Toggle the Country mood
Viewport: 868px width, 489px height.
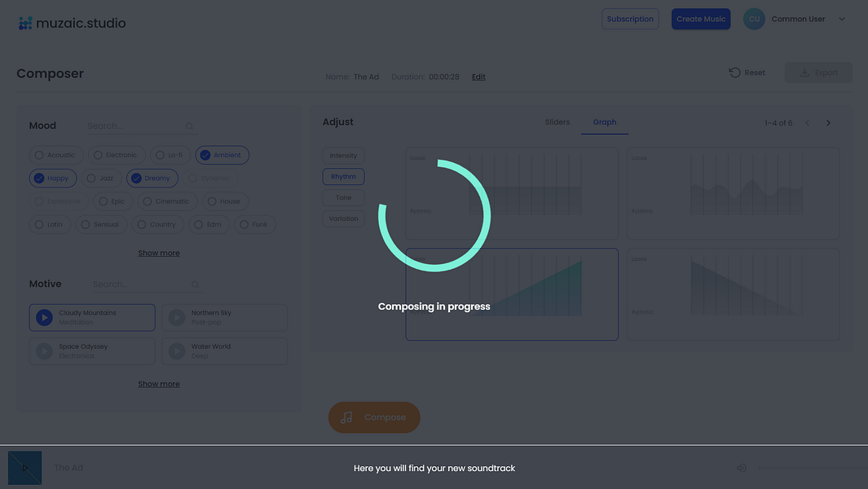(158, 225)
